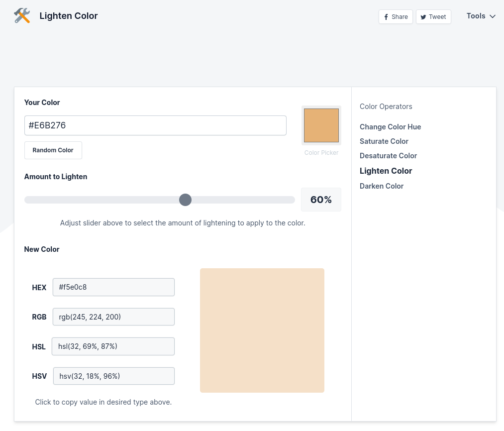Open the orange Color Picker swatch

point(321,125)
